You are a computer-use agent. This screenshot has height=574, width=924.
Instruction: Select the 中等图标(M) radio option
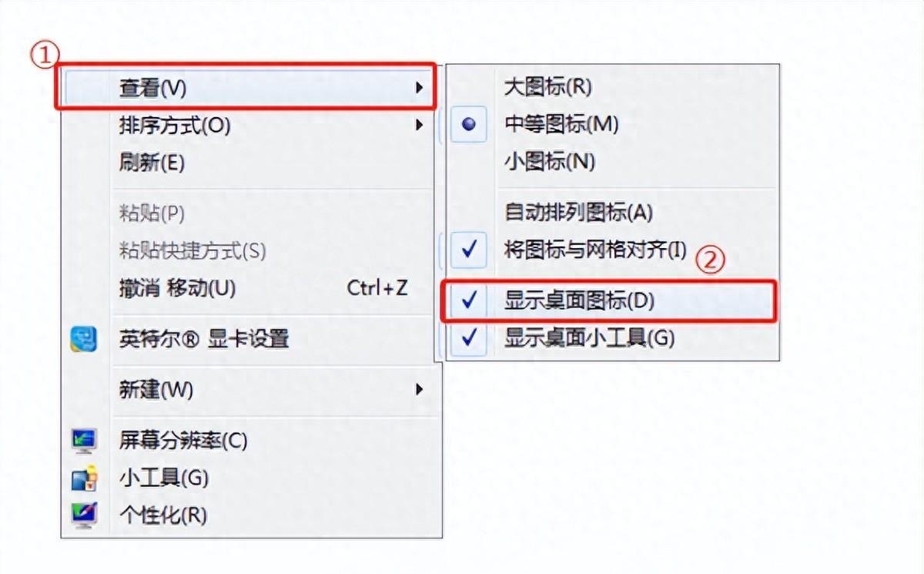pos(561,124)
